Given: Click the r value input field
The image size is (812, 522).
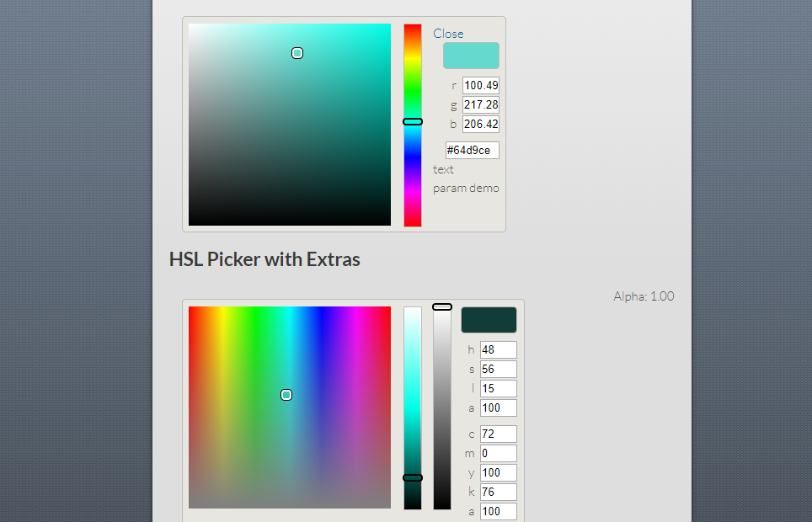Looking at the screenshot, I should (x=480, y=85).
